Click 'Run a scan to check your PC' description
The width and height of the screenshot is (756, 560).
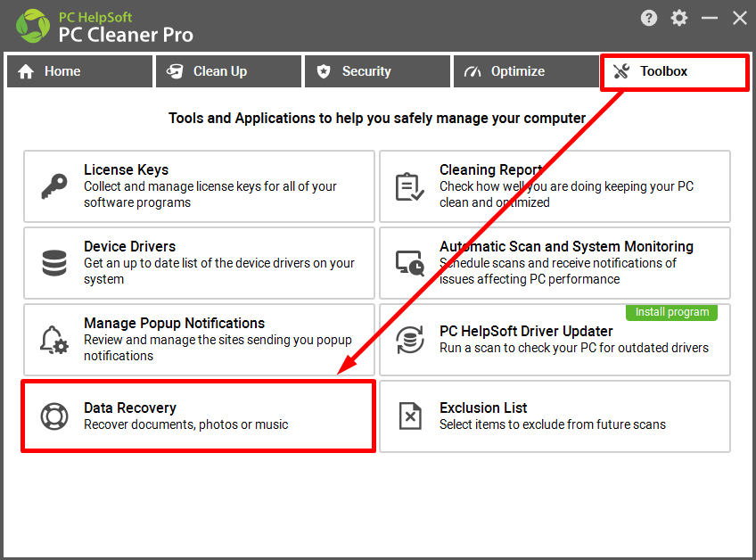click(574, 348)
